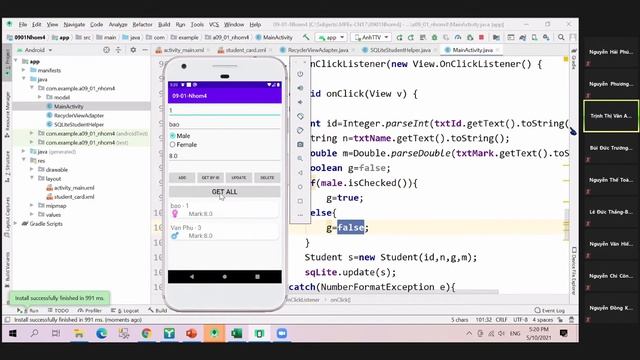Open the Logcat tool window
640x360 pixels.
[125, 311]
